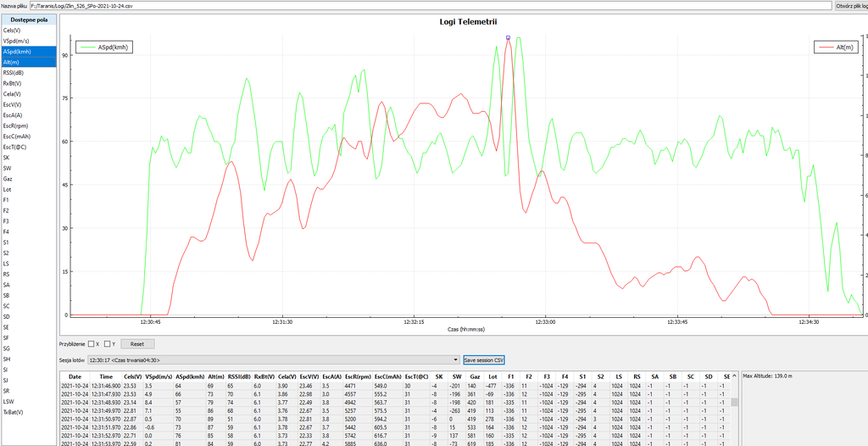
Task: Deselect ASpd(kmh) in the fields list
Action: [x=17, y=51]
